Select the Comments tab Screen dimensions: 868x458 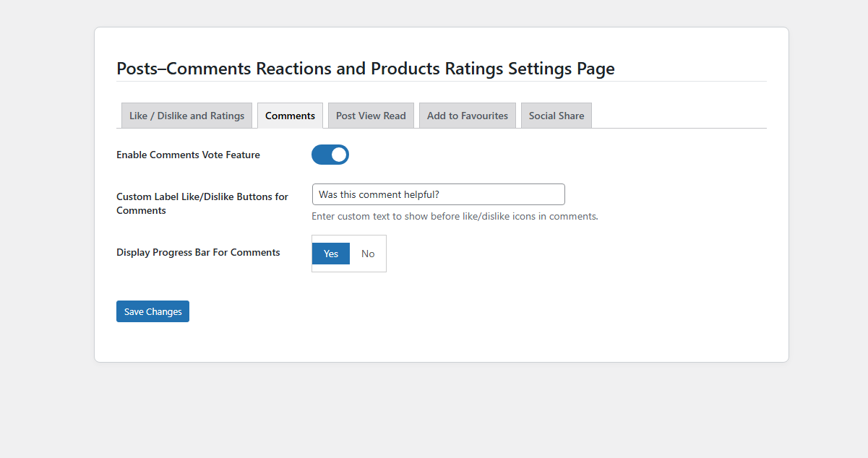click(290, 116)
